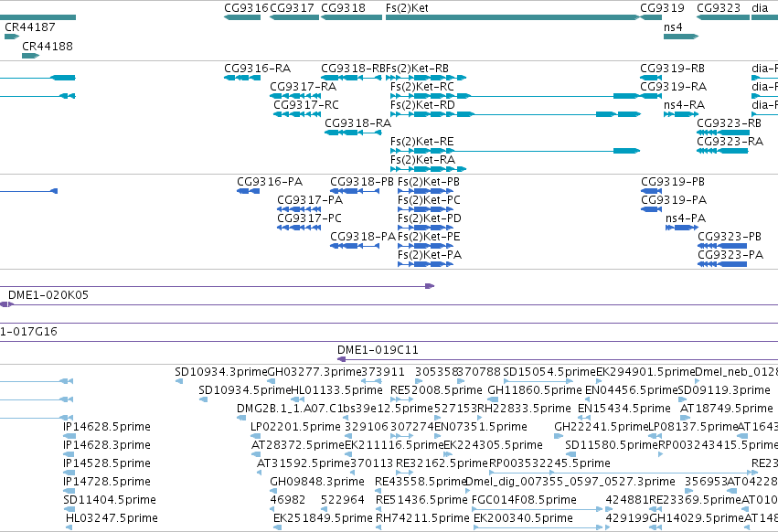Open the Fs(2)Ket gene label
The height and width of the screenshot is (532, 778).
click(x=407, y=8)
